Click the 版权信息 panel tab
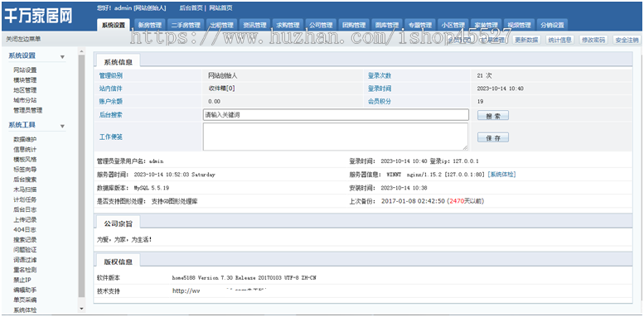Screen dimensions: 644x317 tap(118, 262)
